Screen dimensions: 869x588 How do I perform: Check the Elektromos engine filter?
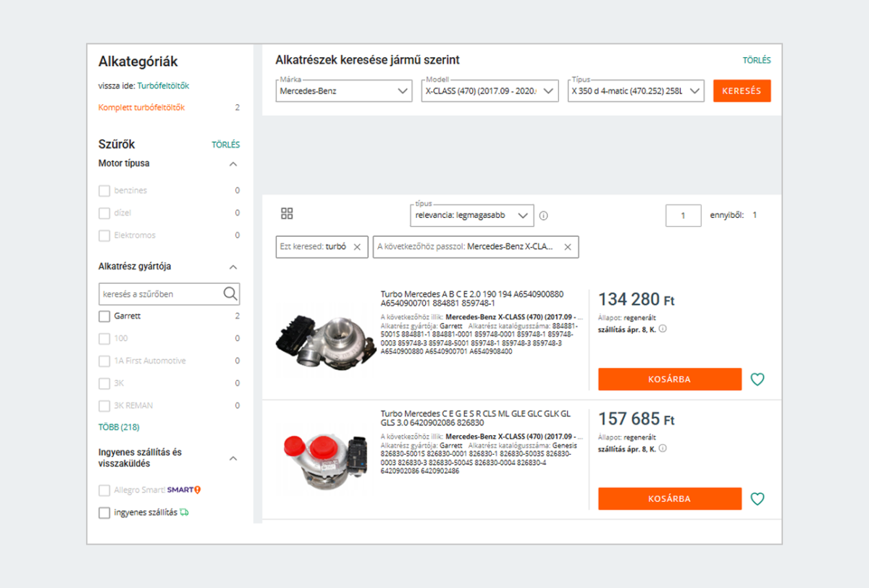pyautogui.click(x=104, y=235)
